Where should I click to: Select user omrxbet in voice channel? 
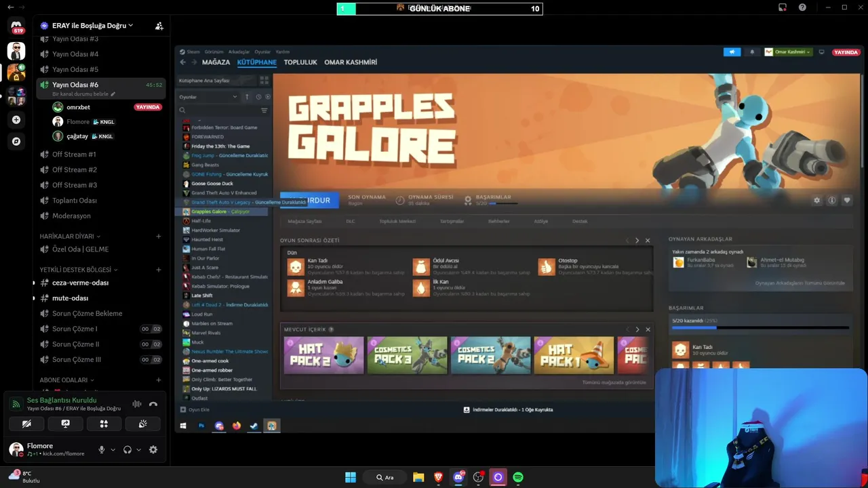pos(107,107)
